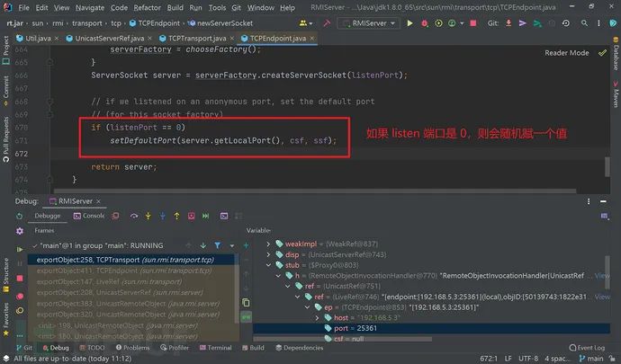Click Evaluate Expression icon

[x=224, y=216]
